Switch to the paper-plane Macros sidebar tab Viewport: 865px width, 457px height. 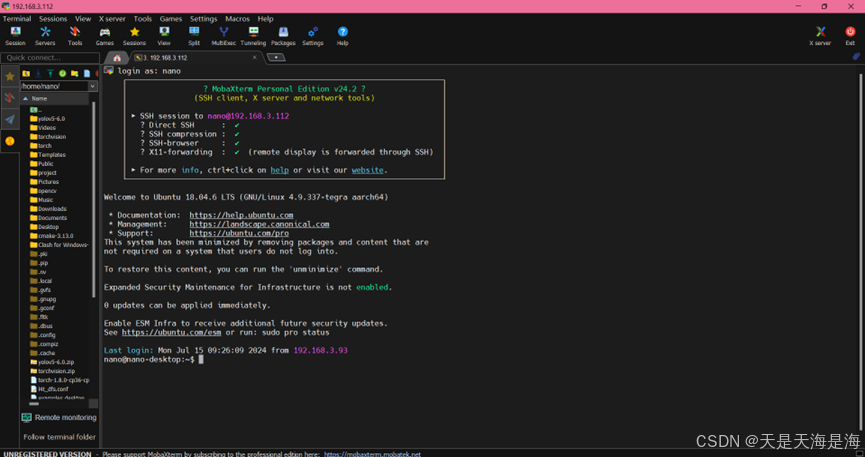pos(10,119)
